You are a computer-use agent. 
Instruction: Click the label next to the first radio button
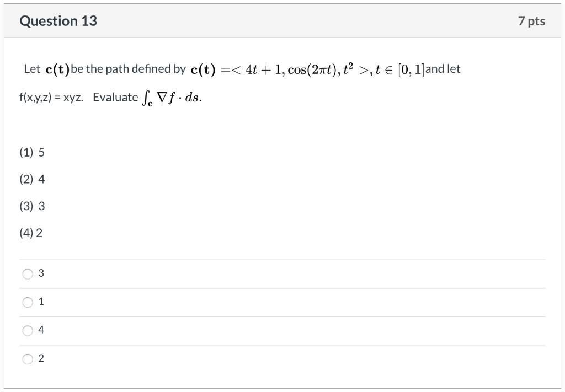[41, 273]
